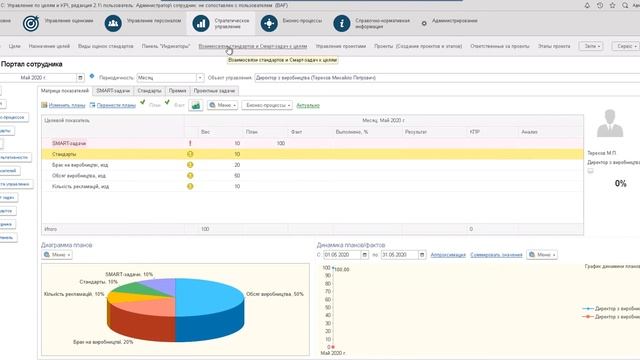The image size is (640, 360).
Task: Toggle the План checkmark filter
Action: tap(142, 102)
